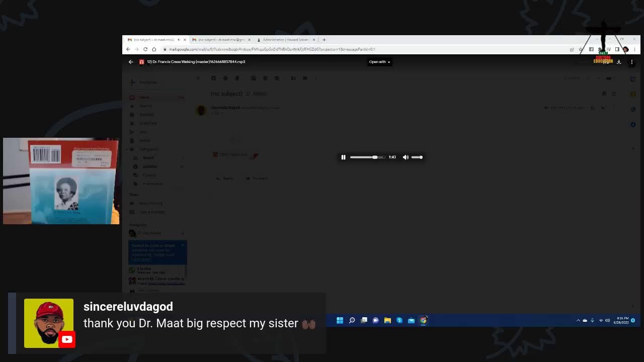Open preview more-actions three-dot menu
Screen dimensions: 644x362
[632, 62]
